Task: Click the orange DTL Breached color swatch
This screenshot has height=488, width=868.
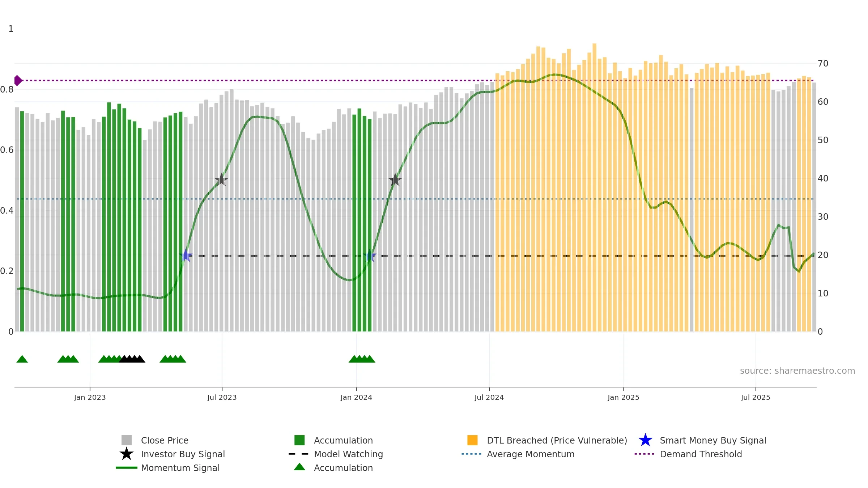Action: point(472,440)
